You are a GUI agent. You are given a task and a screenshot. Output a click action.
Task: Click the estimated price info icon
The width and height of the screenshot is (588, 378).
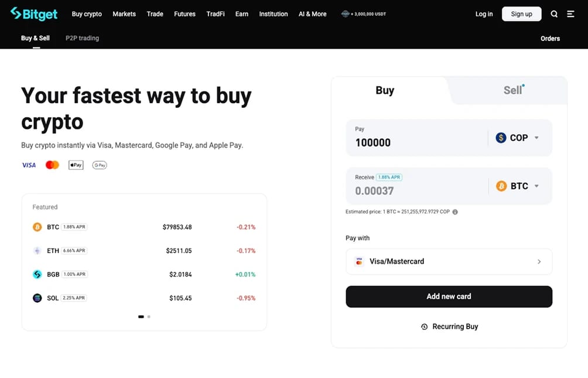455,212
